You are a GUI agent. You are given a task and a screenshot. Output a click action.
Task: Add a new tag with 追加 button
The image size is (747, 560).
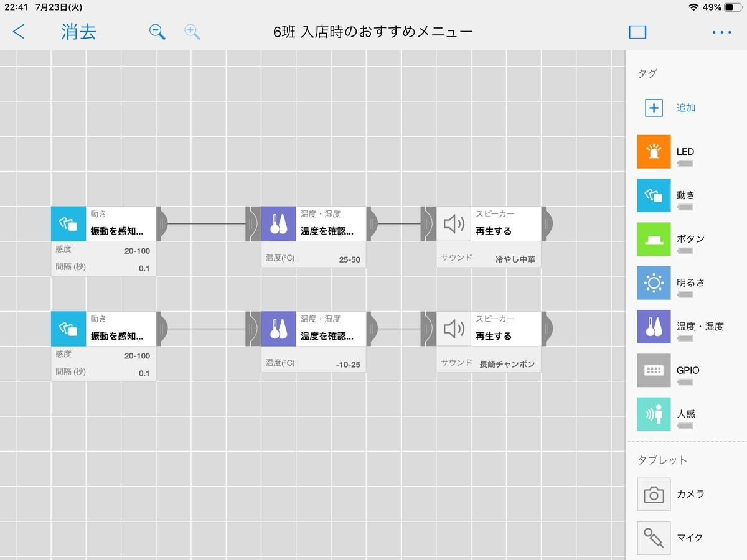pos(654,108)
